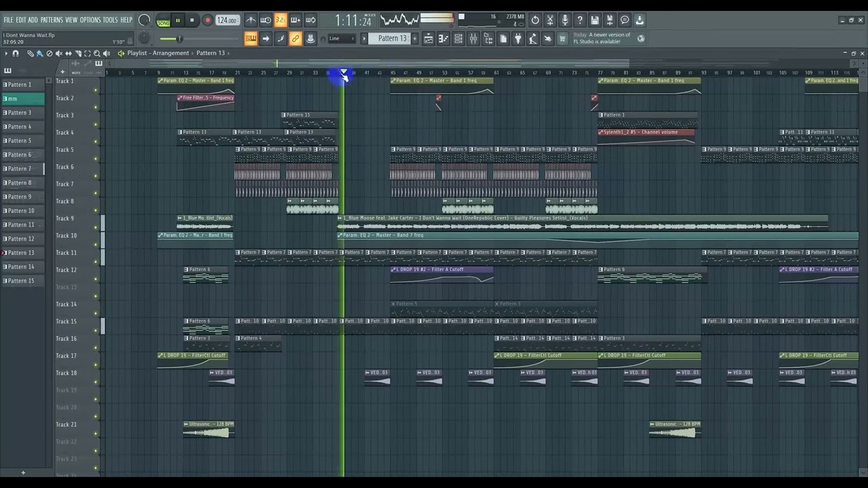Click Pattern 13 in the playlist breadcrumb
This screenshot has width=868, height=488.
pos(210,53)
